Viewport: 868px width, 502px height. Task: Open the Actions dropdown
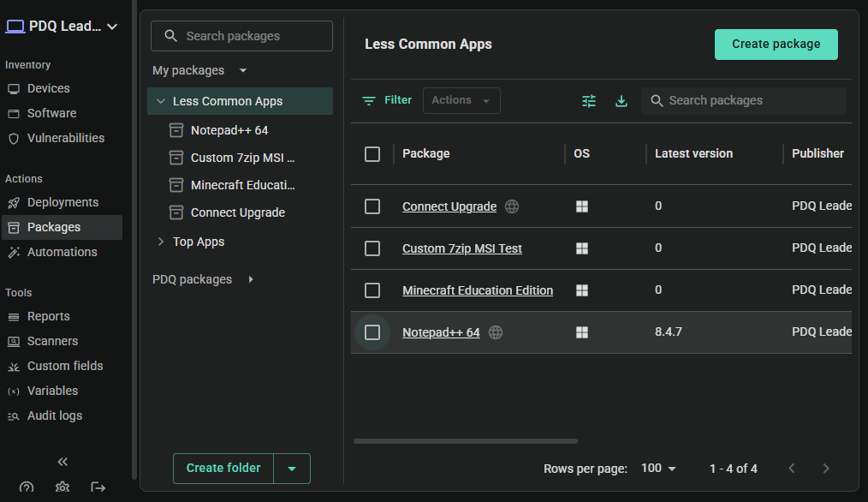(461, 100)
